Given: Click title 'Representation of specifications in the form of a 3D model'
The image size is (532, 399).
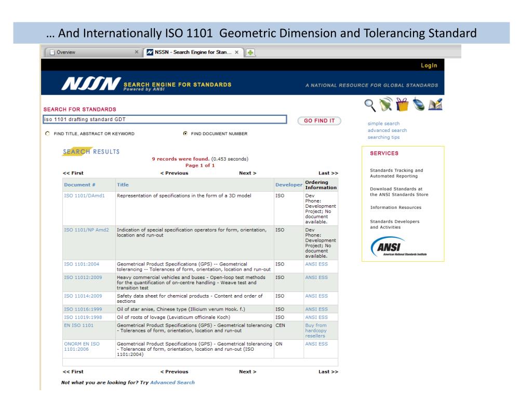Looking at the screenshot, I should [x=184, y=196].
